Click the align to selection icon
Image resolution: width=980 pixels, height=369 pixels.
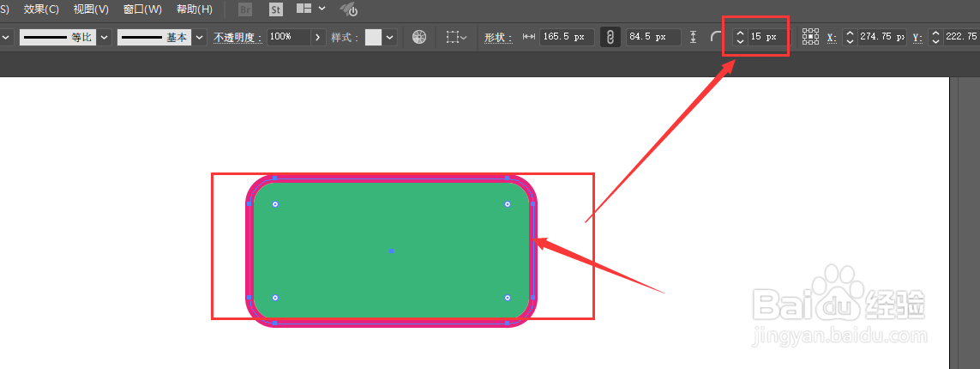455,38
